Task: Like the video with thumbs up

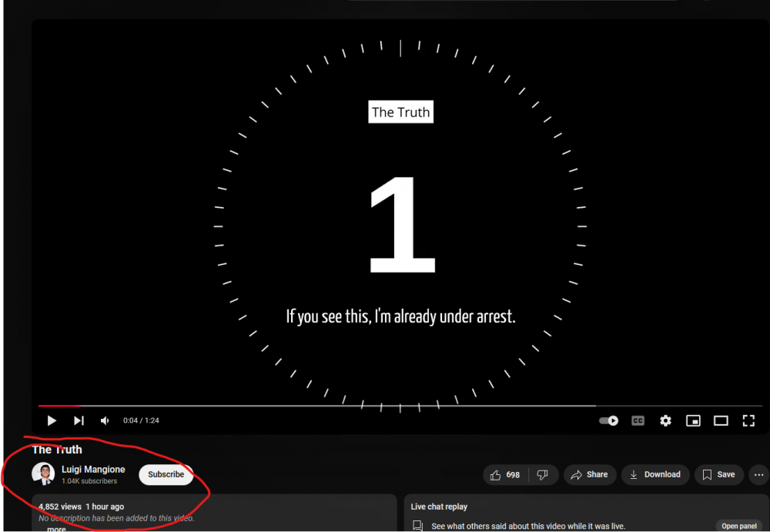Action: 505,474
